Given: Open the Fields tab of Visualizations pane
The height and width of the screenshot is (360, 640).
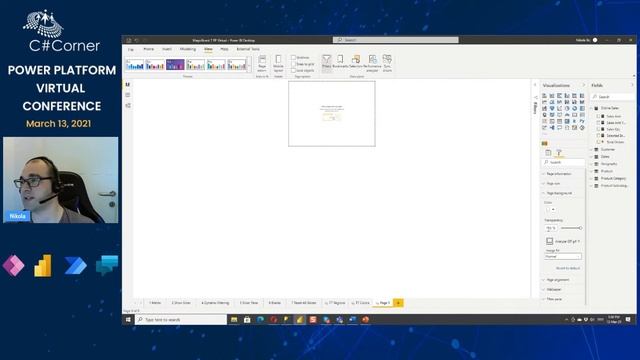Looking at the screenshot, I should tap(548, 153).
